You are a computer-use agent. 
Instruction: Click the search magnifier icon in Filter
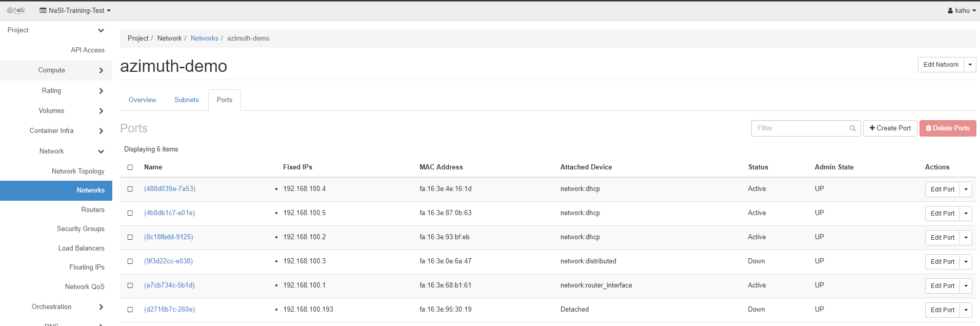click(x=852, y=128)
